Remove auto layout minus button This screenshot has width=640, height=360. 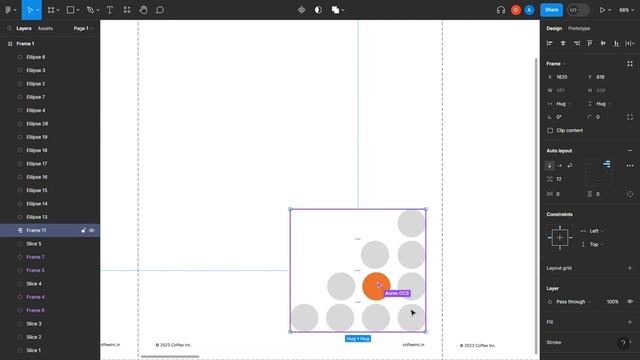[630, 151]
